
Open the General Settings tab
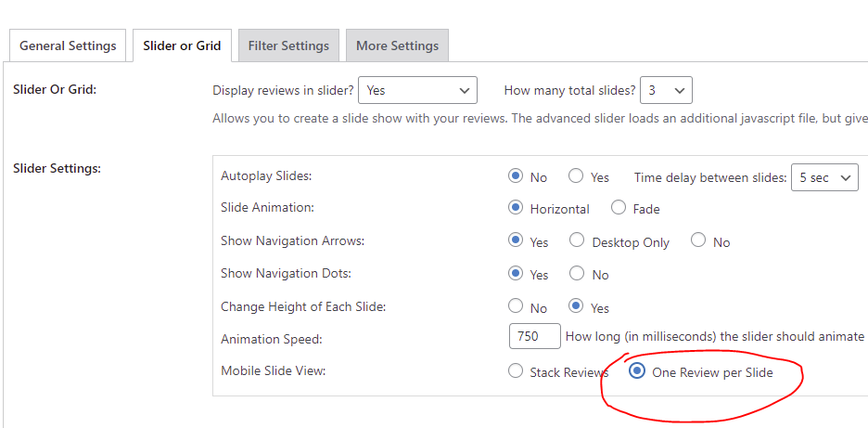[68, 45]
